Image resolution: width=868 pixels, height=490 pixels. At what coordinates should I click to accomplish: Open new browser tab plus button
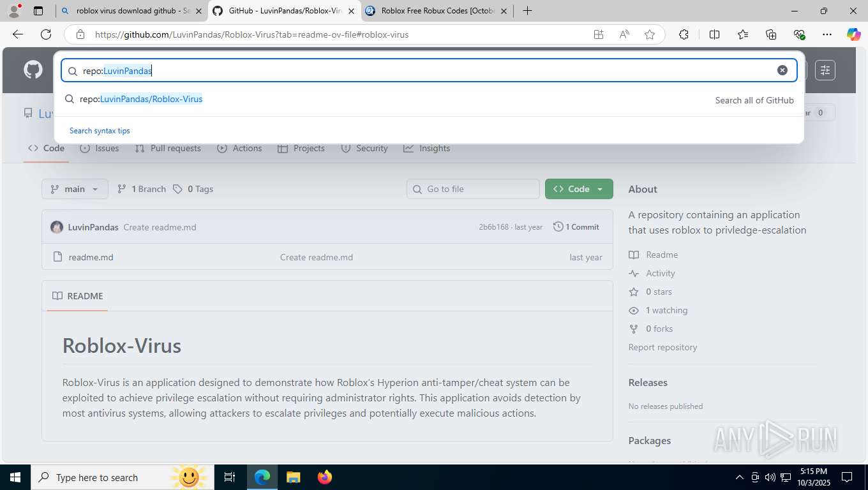[527, 11]
